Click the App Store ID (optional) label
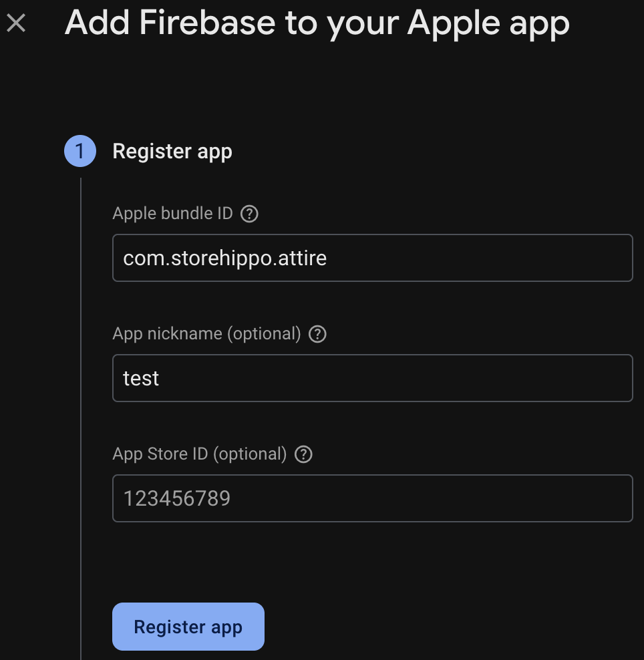644x660 pixels. (200, 454)
